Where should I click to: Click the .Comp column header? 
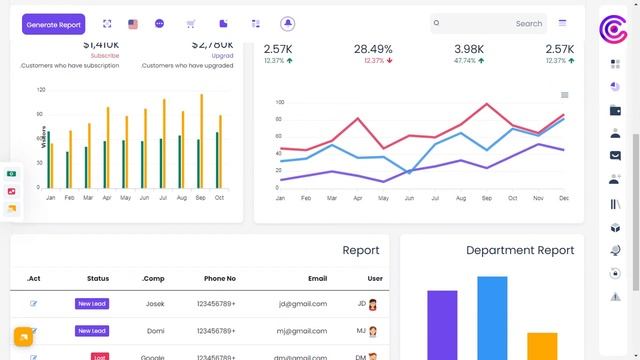[153, 278]
